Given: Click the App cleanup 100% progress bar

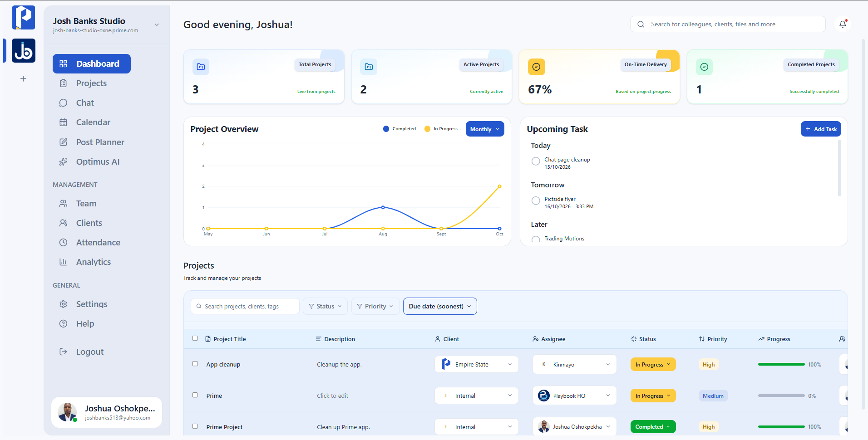Looking at the screenshot, I should pyautogui.click(x=781, y=365).
